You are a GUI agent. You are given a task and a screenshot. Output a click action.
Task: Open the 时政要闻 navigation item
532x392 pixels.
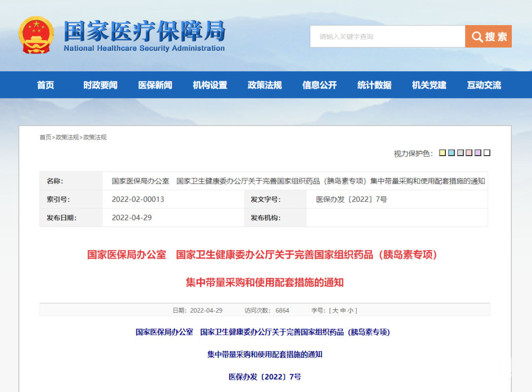point(100,85)
